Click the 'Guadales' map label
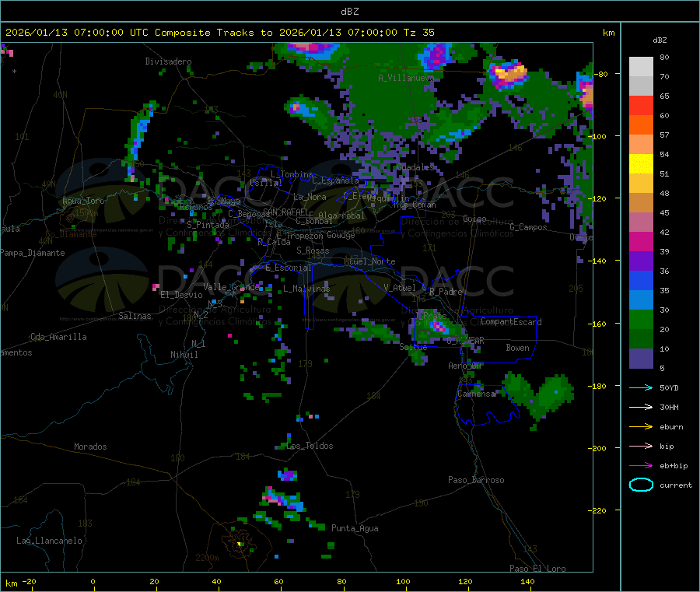This screenshot has width=700, height=592. pyautogui.click(x=415, y=167)
